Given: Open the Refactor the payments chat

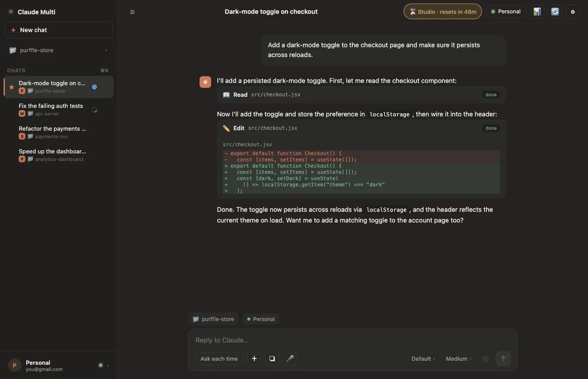Looking at the screenshot, I should click(x=58, y=132).
